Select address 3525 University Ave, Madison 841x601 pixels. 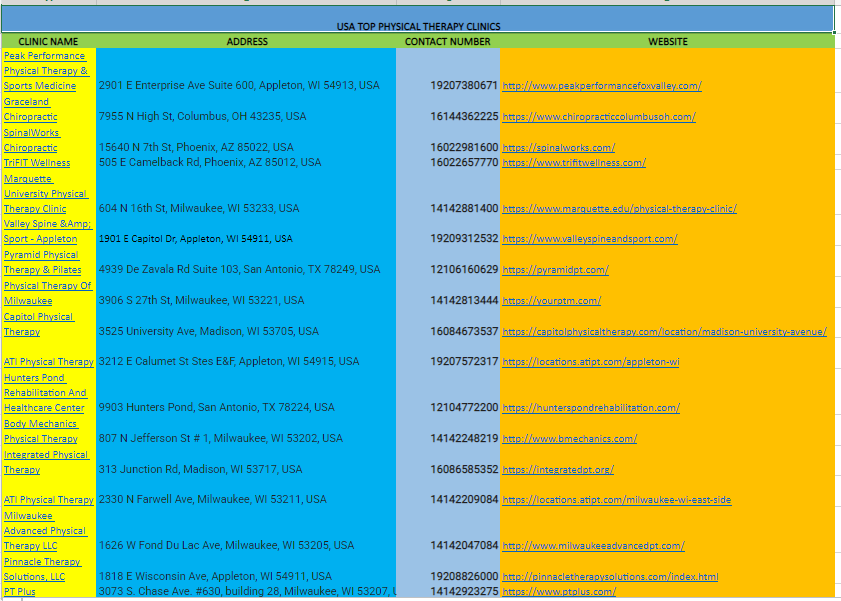pos(209,331)
